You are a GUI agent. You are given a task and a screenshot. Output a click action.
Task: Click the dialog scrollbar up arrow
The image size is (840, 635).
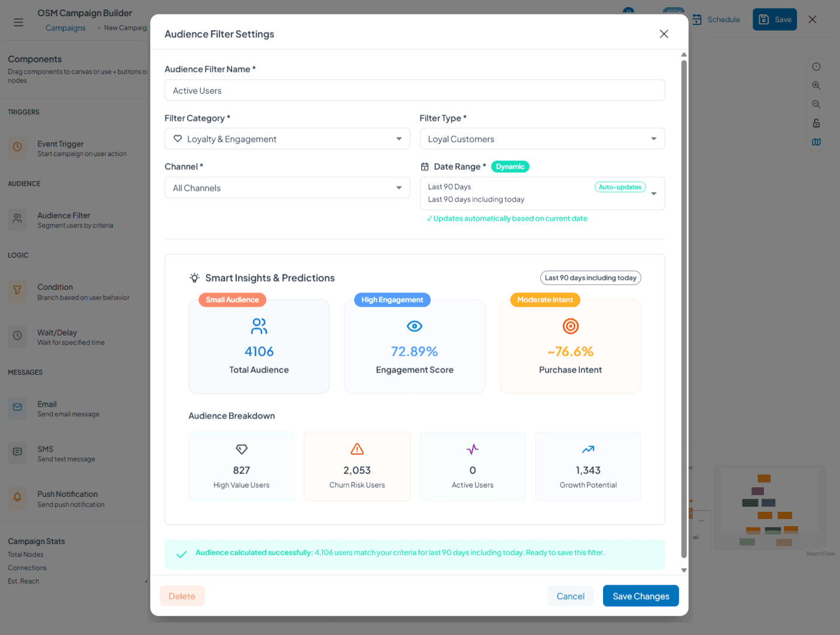click(684, 54)
